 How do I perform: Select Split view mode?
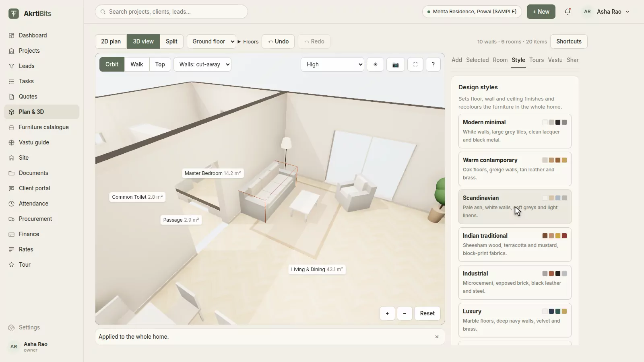click(x=171, y=41)
